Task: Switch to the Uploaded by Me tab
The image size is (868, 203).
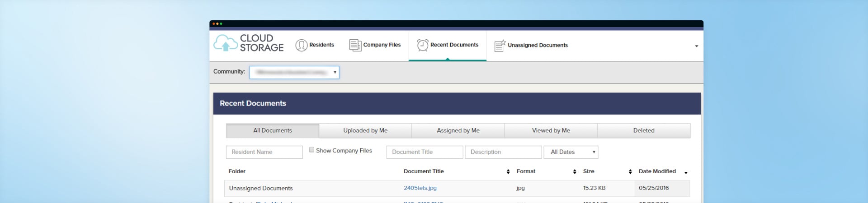Action: (x=365, y=130)
